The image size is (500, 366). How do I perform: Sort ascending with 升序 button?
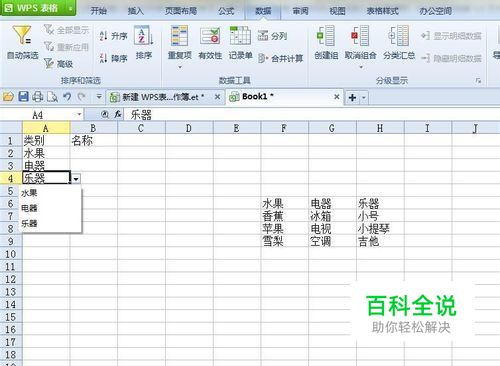(x=113, y=36)
